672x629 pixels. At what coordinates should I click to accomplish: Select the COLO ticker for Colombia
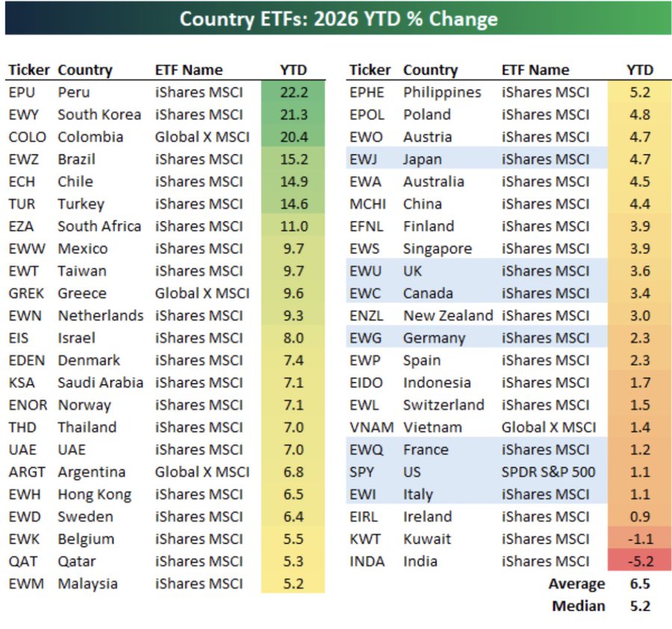click(x=27, y=137)
